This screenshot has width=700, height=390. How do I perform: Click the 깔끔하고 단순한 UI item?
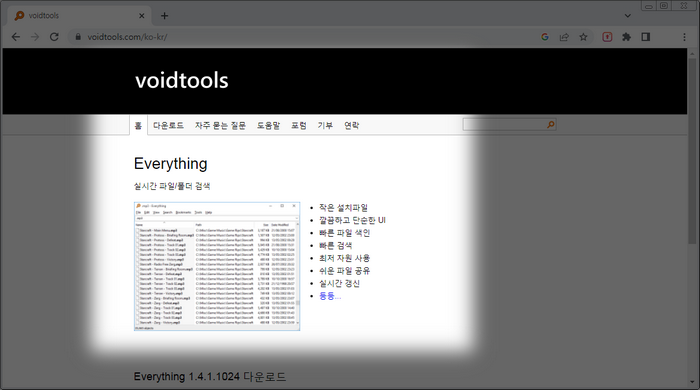(352, 220)
